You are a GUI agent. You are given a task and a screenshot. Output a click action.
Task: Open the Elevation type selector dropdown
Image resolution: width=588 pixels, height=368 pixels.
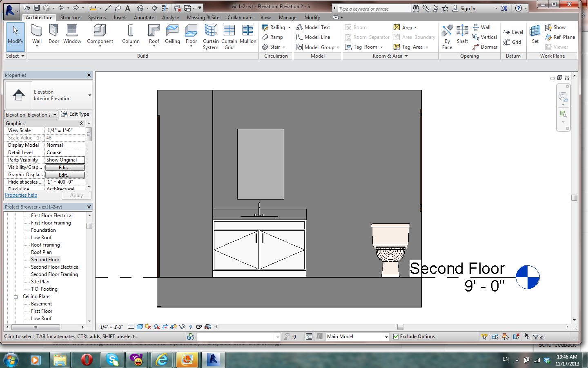89,95
